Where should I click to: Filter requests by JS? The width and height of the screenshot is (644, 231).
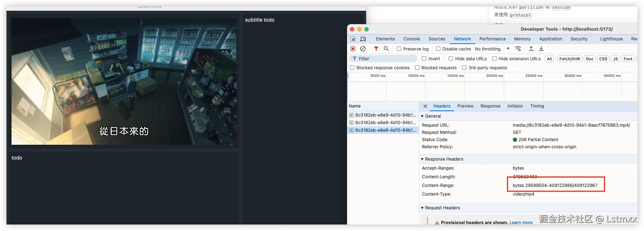[x=616, y=59]
